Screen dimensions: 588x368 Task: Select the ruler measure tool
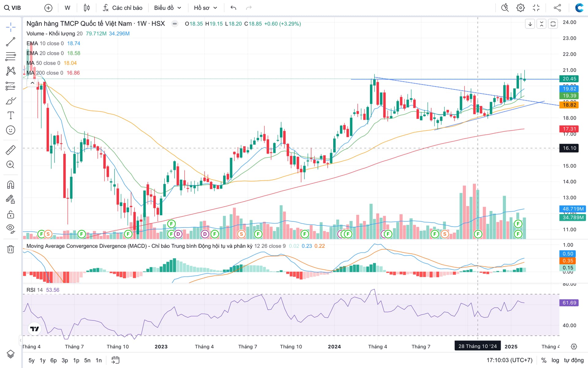pos(10,150)
